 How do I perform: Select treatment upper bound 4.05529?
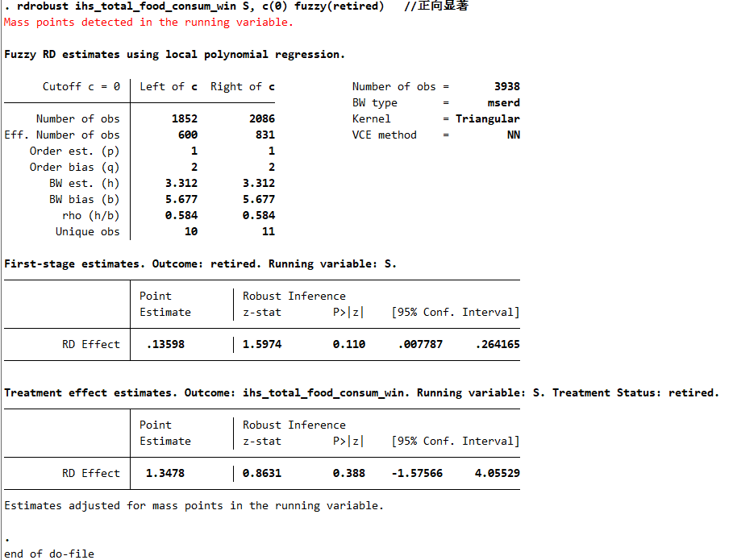click(498, 474)
